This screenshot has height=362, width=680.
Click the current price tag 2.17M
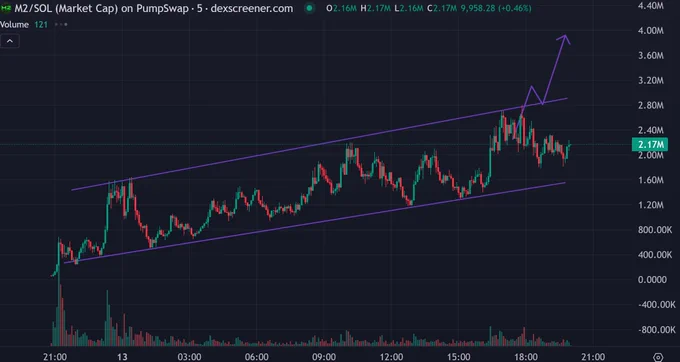(650, 144)
